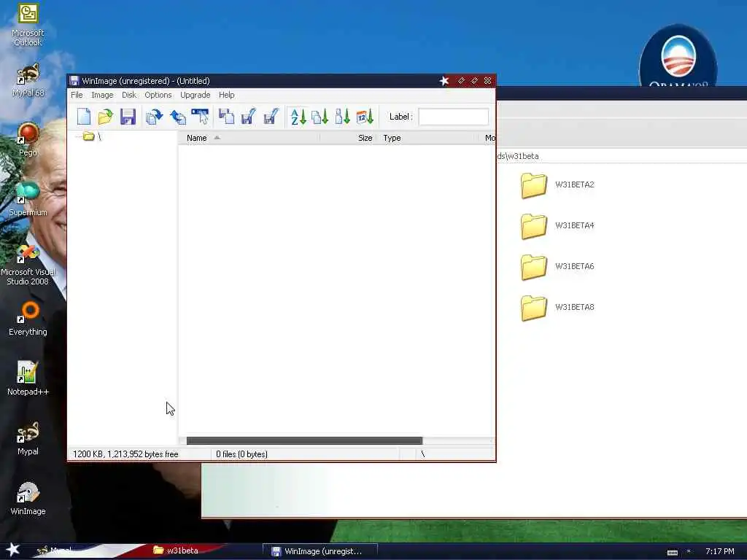Click Format and write disk icon
The height and width of the screenshot is (560, 747).
271,117
